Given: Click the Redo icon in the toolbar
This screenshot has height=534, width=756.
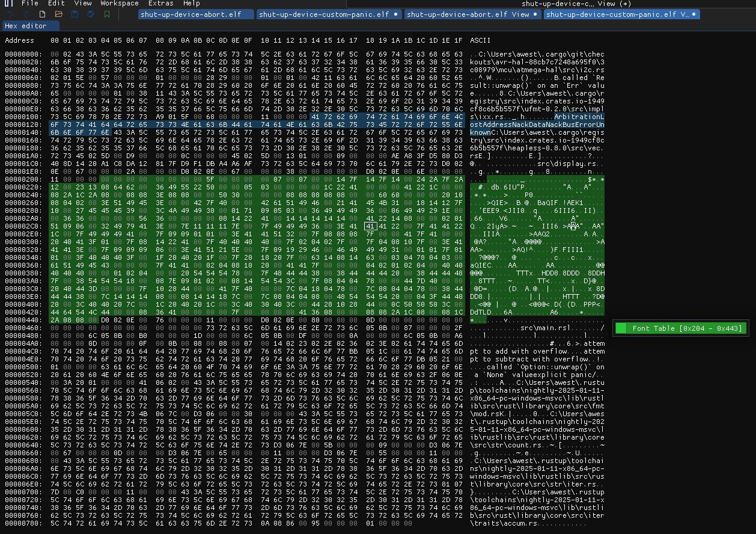Looking at the screenshot, I should pos(25,14).
